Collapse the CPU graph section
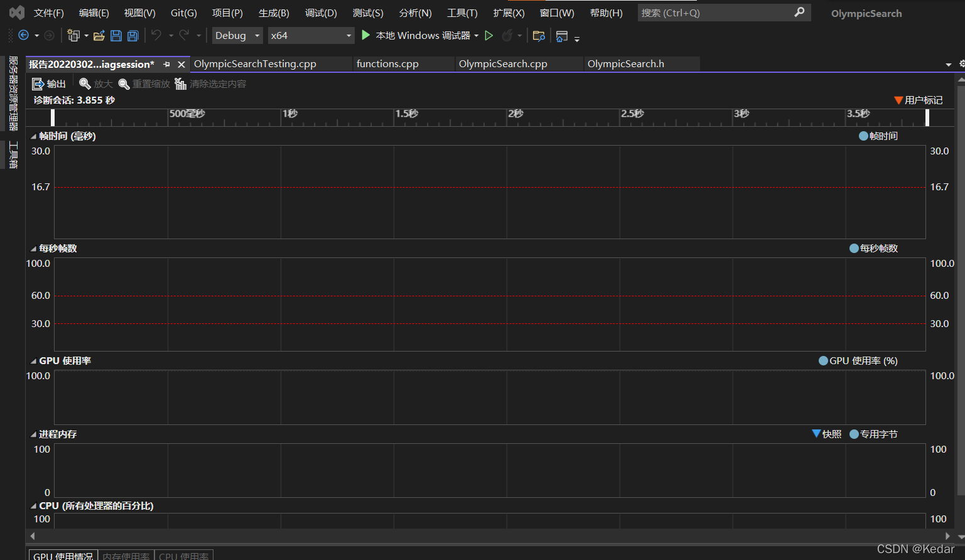The height and width of the screenshot is (560, 965). pyautogui.click(x=34, y=506)
